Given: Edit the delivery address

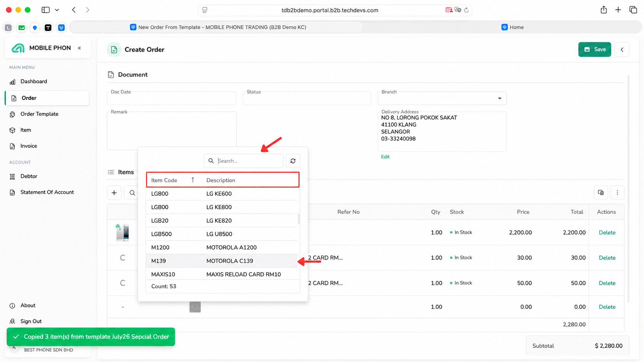Looking at the screenshot, I should pos(385,157).
